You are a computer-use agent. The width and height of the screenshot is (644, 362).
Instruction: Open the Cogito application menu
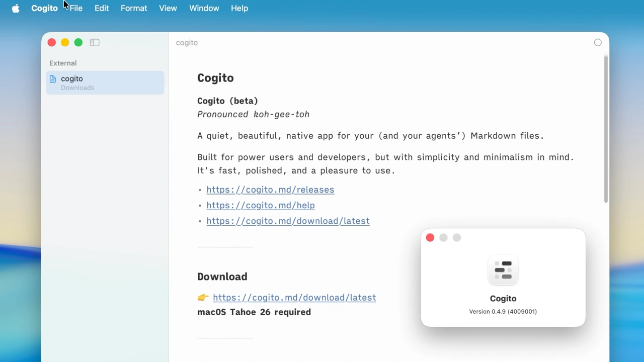tap(44, 9)
